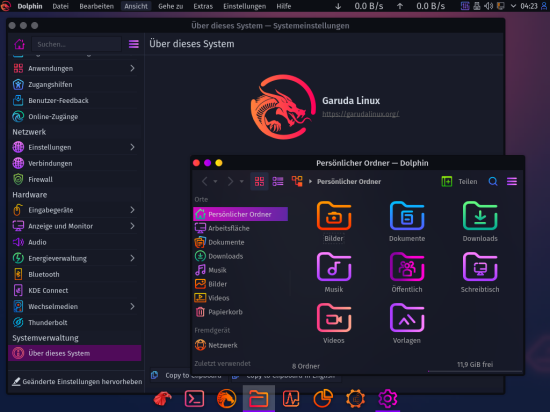
Task: Click the Suchen search field
Action: (76, 44)
